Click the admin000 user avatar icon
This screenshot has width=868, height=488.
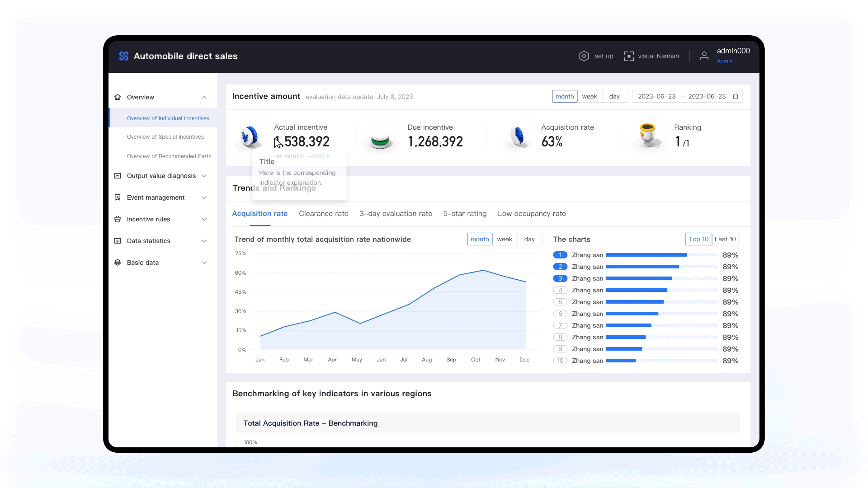[x=704, y=56]
